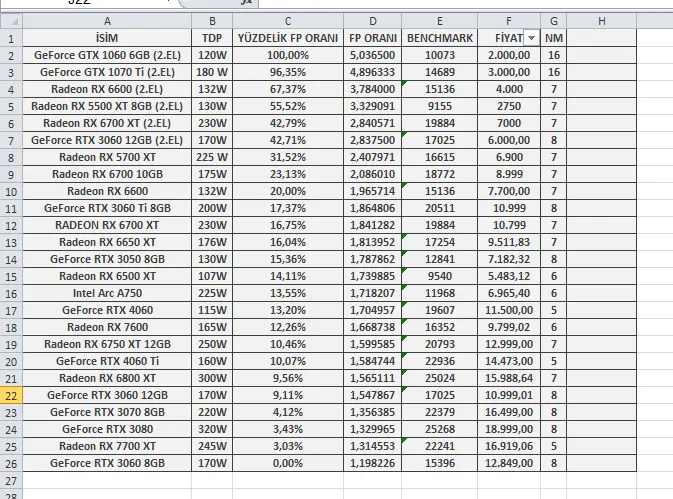Select cell Radeon RX 7700 XT
The height and width of the screenshot is (499, 673).
pyautogui.click(x=107, y=446)
